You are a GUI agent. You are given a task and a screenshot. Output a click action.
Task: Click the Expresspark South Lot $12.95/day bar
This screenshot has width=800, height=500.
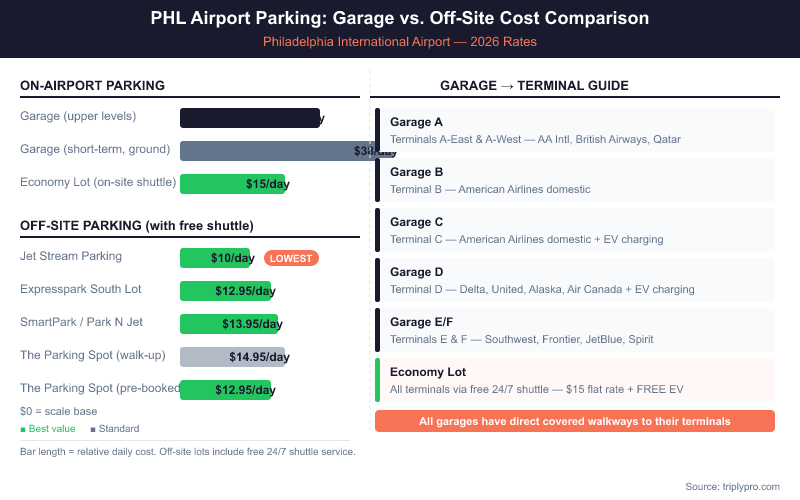[226, 291]
